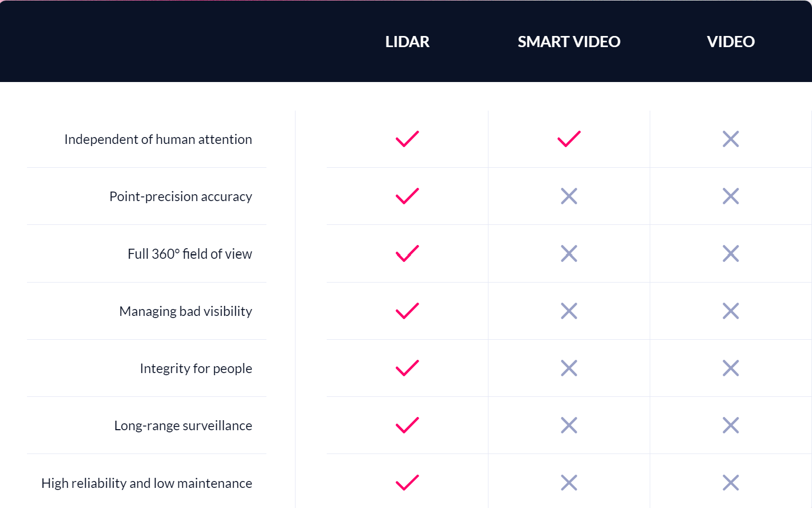
Task: Select the SMART VIDEO column header
Action: (x=569, y=42)
